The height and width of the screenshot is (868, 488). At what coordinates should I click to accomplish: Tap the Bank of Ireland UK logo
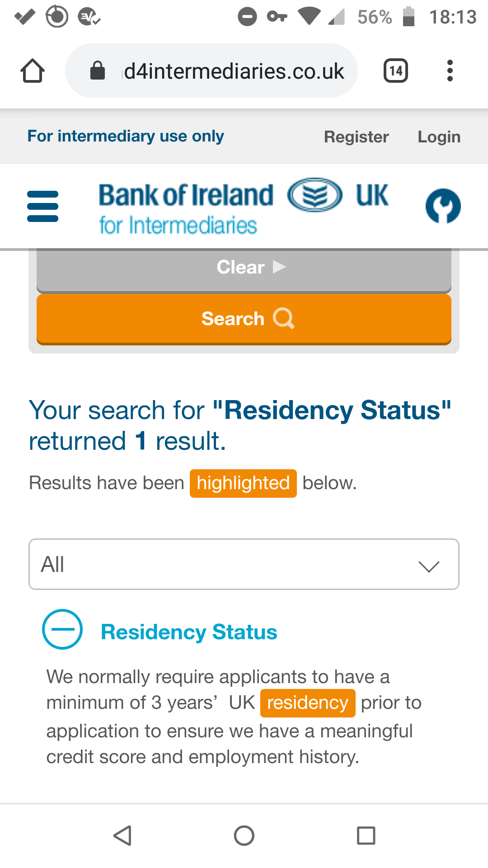243,207
